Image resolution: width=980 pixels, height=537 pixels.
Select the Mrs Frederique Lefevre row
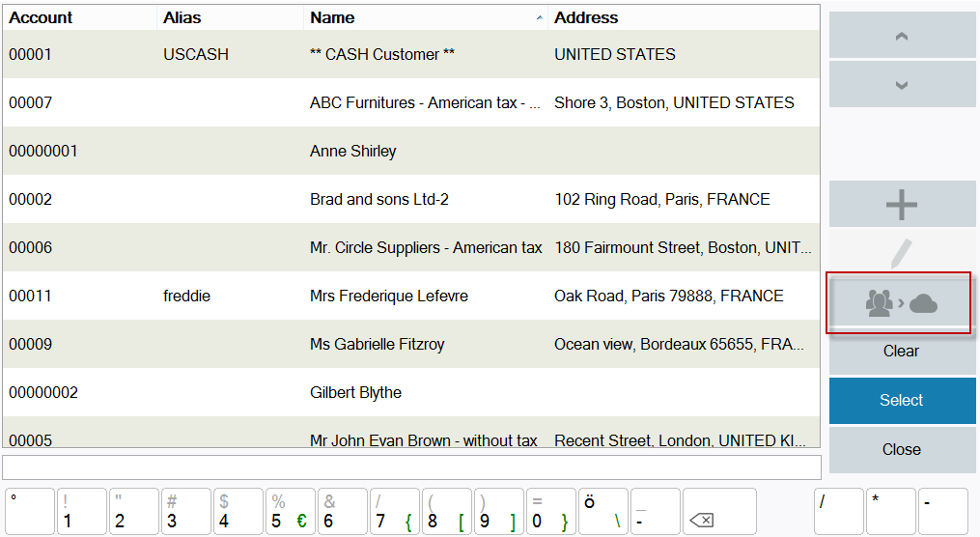(411, 296)
